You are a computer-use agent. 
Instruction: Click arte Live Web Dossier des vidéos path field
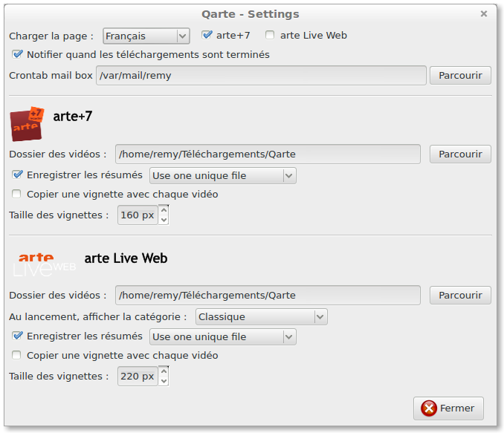coord(268,295)
